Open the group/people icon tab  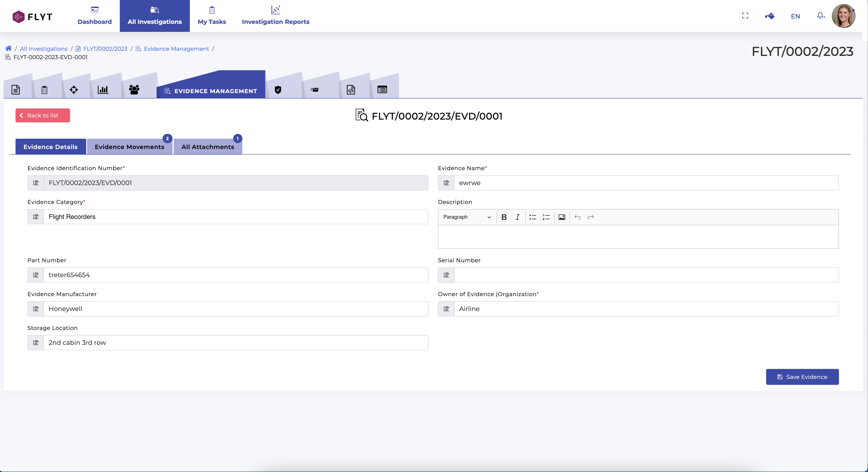click(x=134, y=90)
